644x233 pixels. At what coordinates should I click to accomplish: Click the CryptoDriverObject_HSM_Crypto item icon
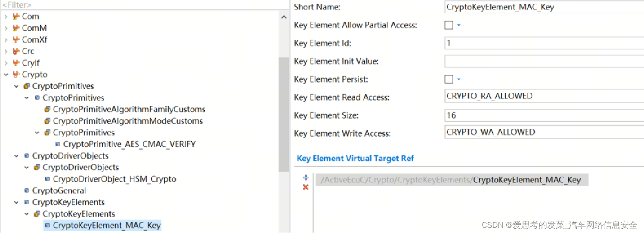(x=47, y=179)
